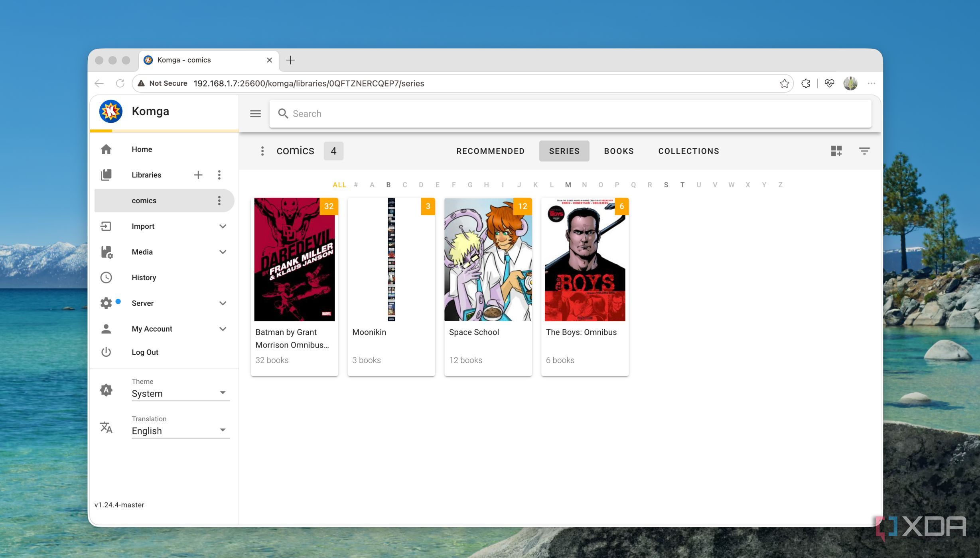Click the Import arrow icon
Viewport: 980px width, 558px height.
click(106, 226)
